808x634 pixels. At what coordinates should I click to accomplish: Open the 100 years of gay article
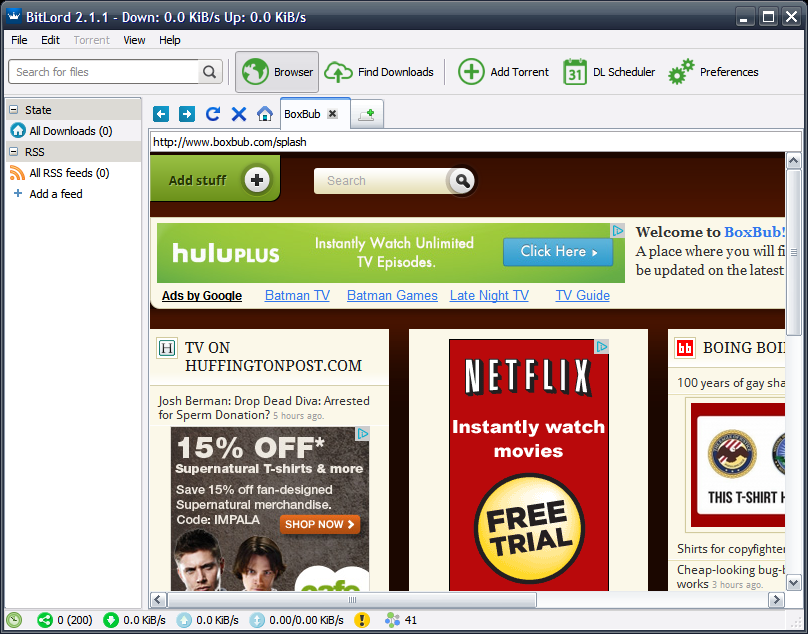point(731,383)
